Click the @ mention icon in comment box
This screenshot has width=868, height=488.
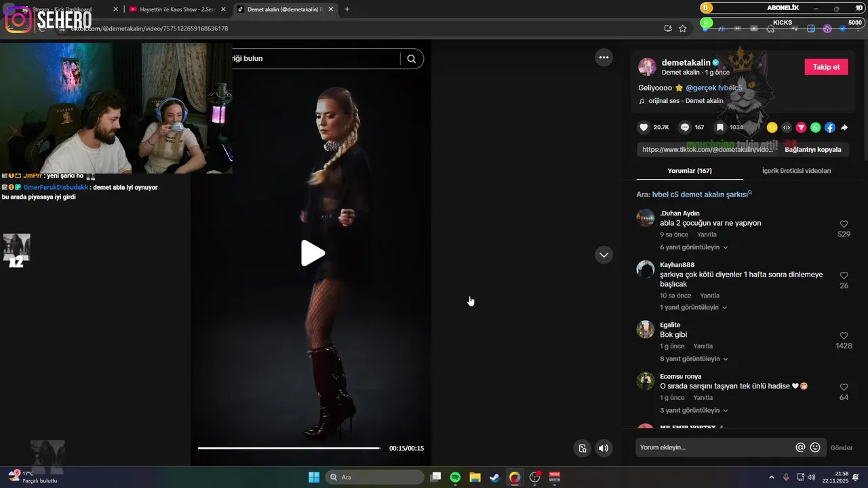(800, 447)
